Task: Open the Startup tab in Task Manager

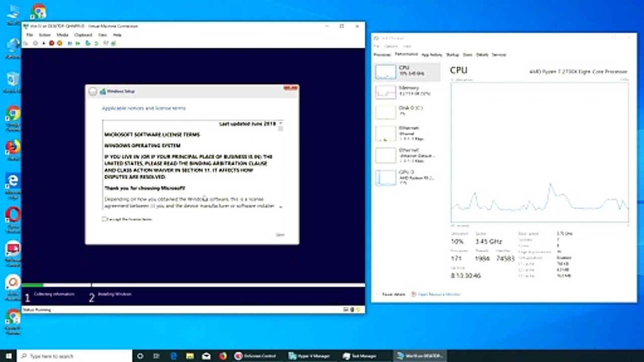Action: 452,54
